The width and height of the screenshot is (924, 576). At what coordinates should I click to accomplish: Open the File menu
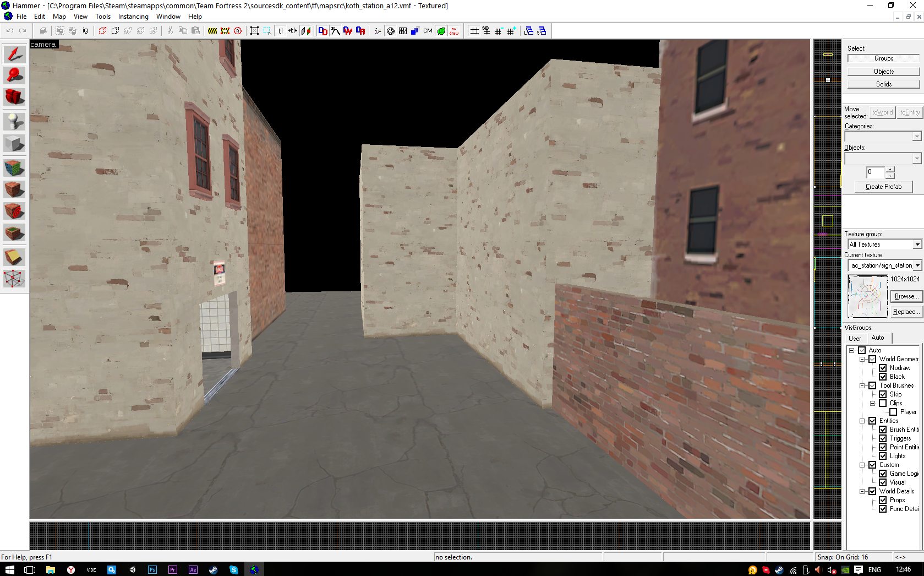pyautogui.click(x=21, y=17)
